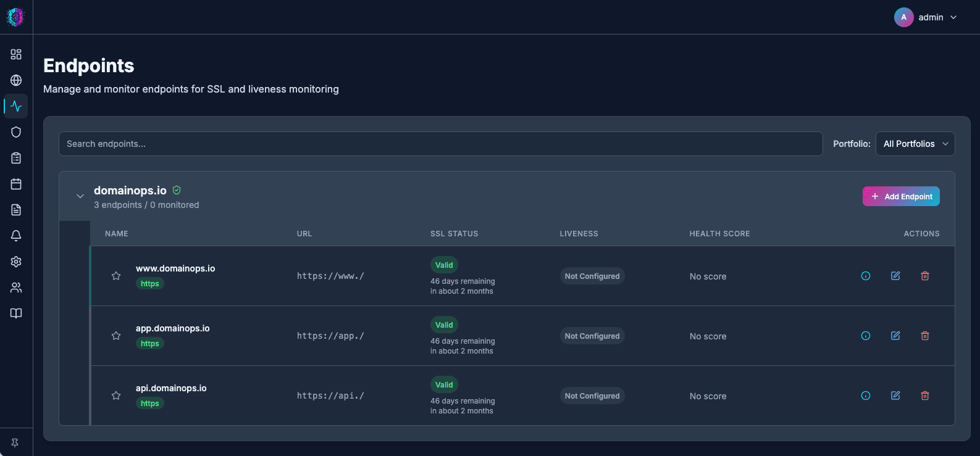
Task: Click Not Configured badge in www.domainops.io row
Action: [x=592, y=276]
